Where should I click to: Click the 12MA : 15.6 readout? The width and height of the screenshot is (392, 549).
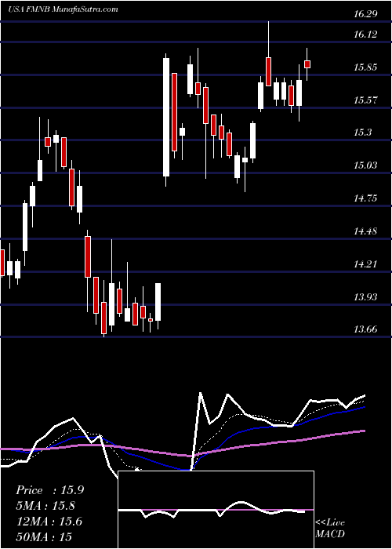click(x=49, y=522)
